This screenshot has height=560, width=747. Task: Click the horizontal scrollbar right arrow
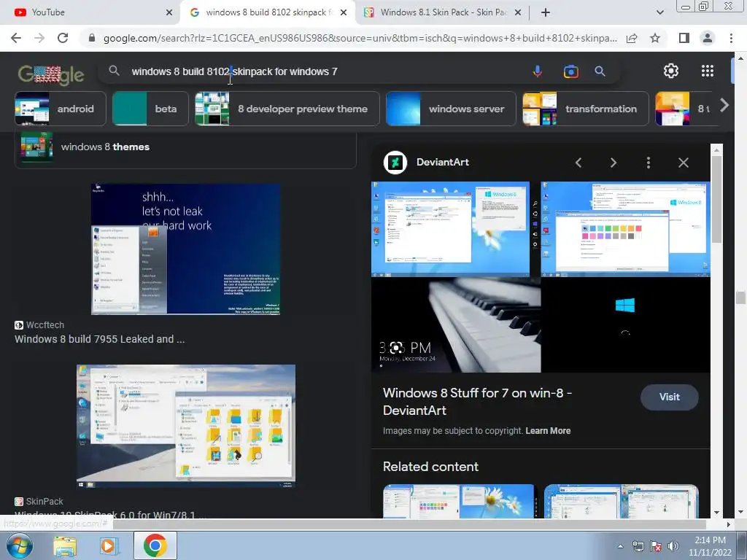729,524
